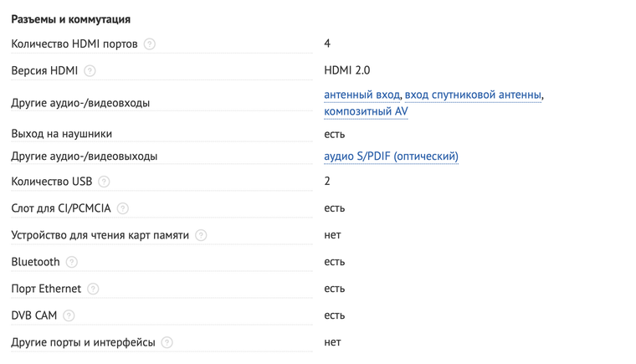Show hint for Количество USB

click(105, 182)
